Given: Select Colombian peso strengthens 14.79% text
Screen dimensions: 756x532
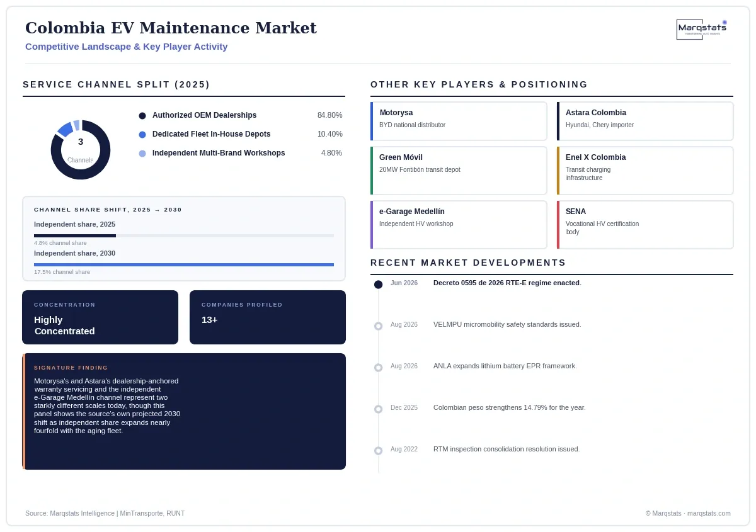Looking at the screenshot, I should point(510,407).
